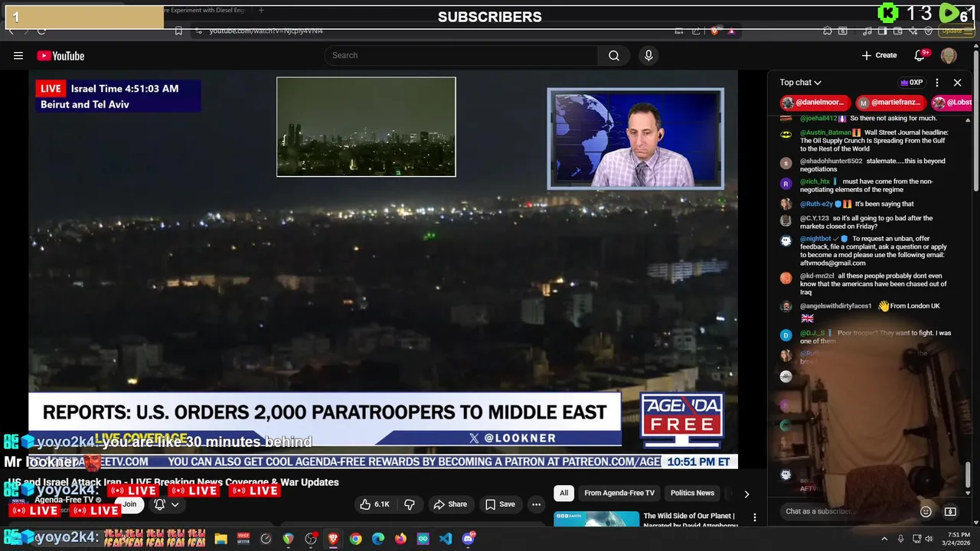Open @nightbot username in chat
The height and width of the screenshot is (551, 980).
(815, 239)
